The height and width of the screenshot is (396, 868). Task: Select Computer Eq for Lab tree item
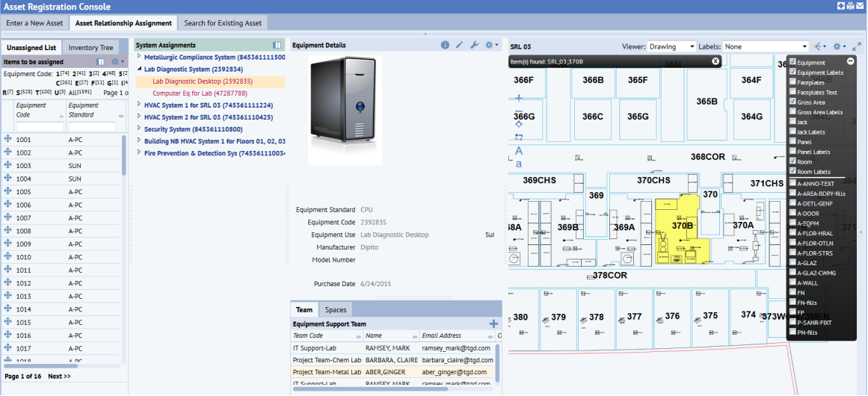tap(200, 93)
